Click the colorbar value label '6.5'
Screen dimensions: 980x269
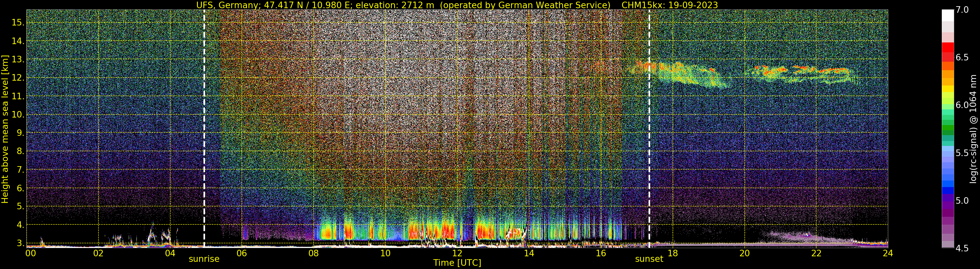pyautogui.click(x=962, y=57)
